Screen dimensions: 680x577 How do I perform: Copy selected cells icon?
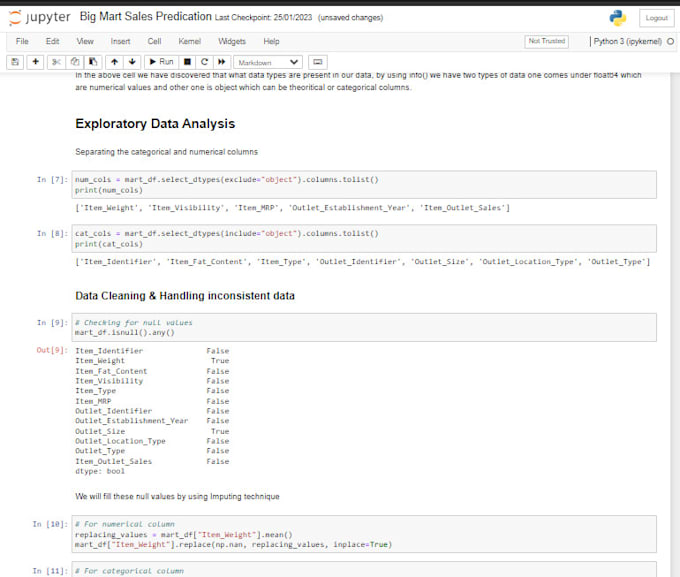coord(75,62)
